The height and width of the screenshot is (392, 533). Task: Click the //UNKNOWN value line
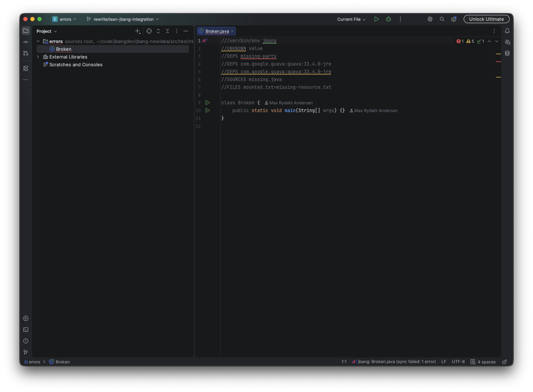click(242, 49)
